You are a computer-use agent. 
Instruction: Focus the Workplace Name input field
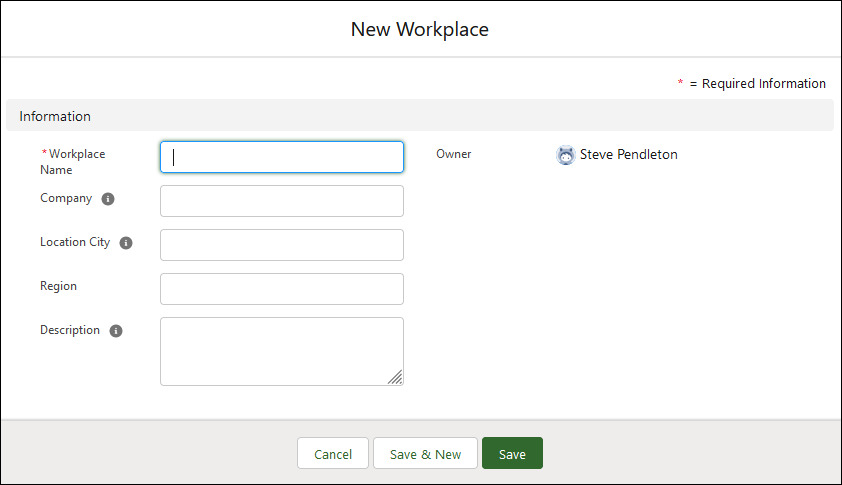click(282, 157)
